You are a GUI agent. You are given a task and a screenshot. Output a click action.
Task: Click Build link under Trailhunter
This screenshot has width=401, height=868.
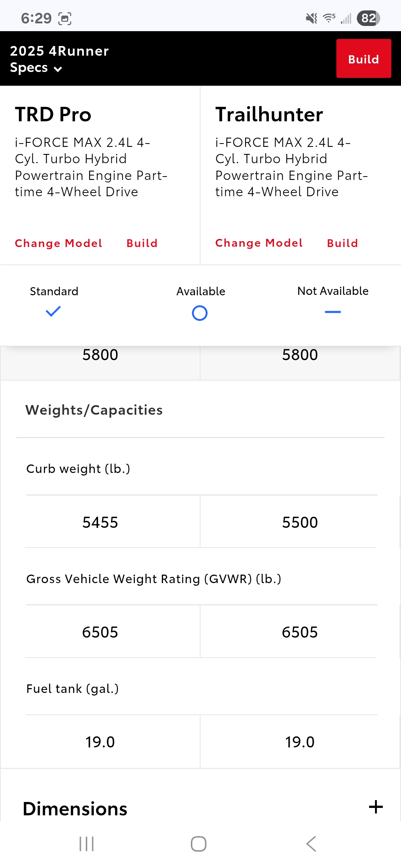pyautogui.click(x=343, y=243)
